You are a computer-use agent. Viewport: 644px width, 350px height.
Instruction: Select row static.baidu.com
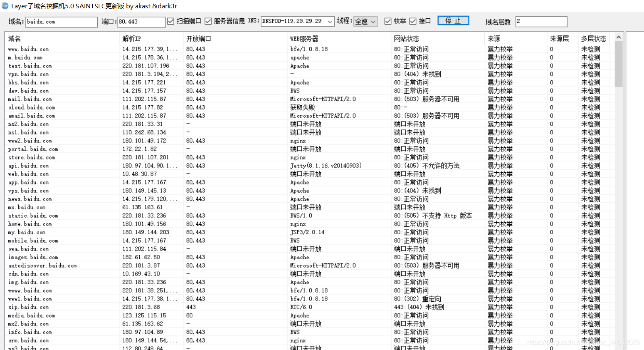click(x=309, y=216)
